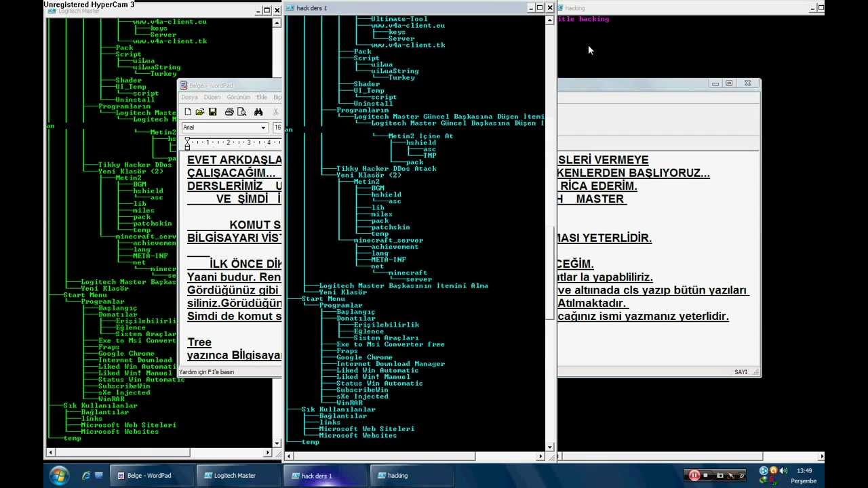The height and width of the screenshot is (488, 868).
Task: Click the hack ders 1 window title icon
Action: tap(290, 8)
